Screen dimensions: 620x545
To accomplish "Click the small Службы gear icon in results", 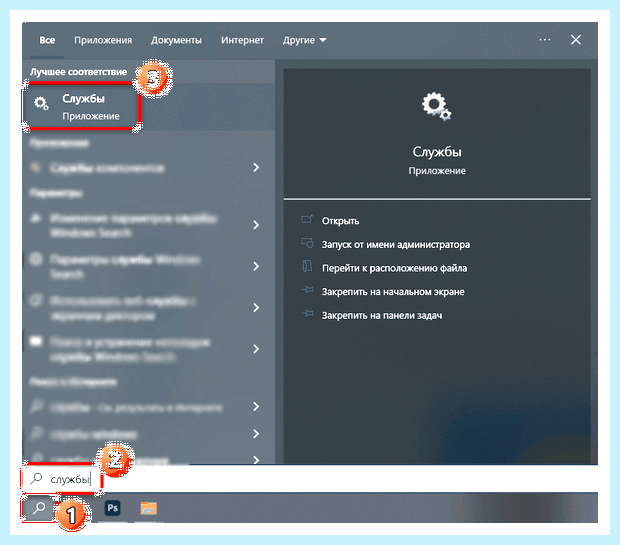I will click(x=41, y=103).
